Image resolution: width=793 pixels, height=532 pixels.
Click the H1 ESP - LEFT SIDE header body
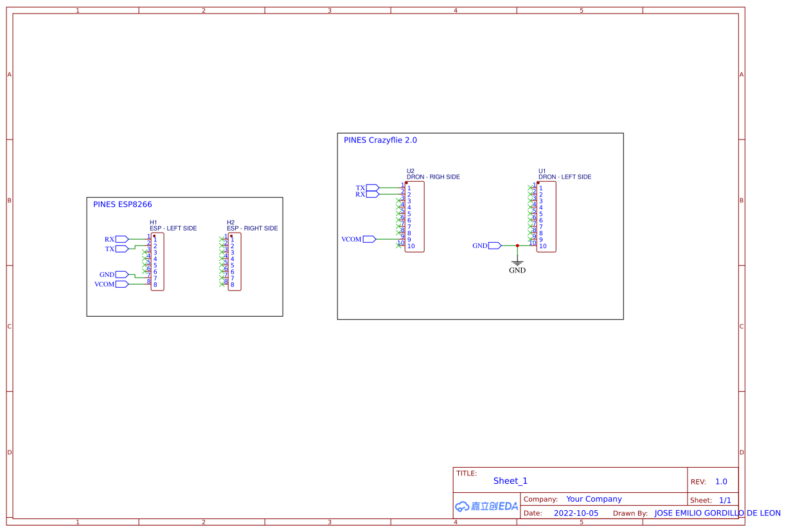pos(157,262)
